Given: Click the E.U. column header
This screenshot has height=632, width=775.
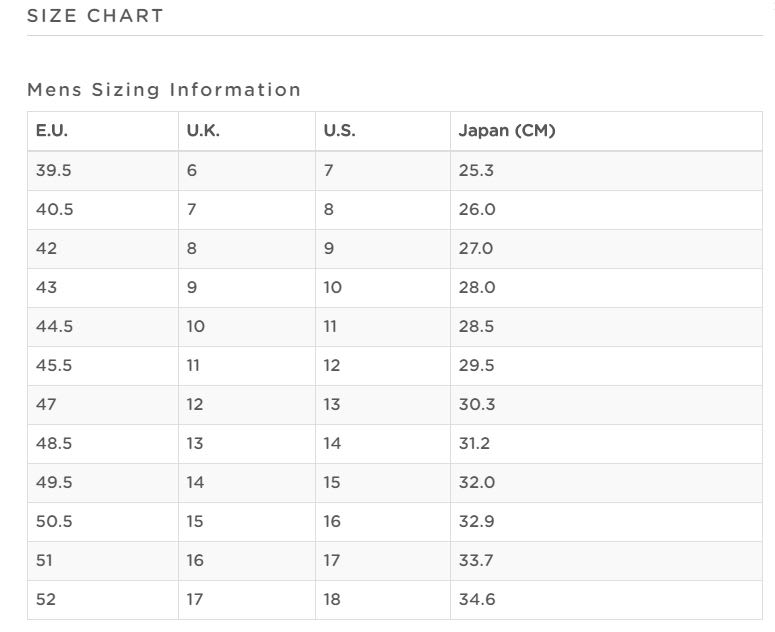Looking at the screenshot, I should (52, 131).
